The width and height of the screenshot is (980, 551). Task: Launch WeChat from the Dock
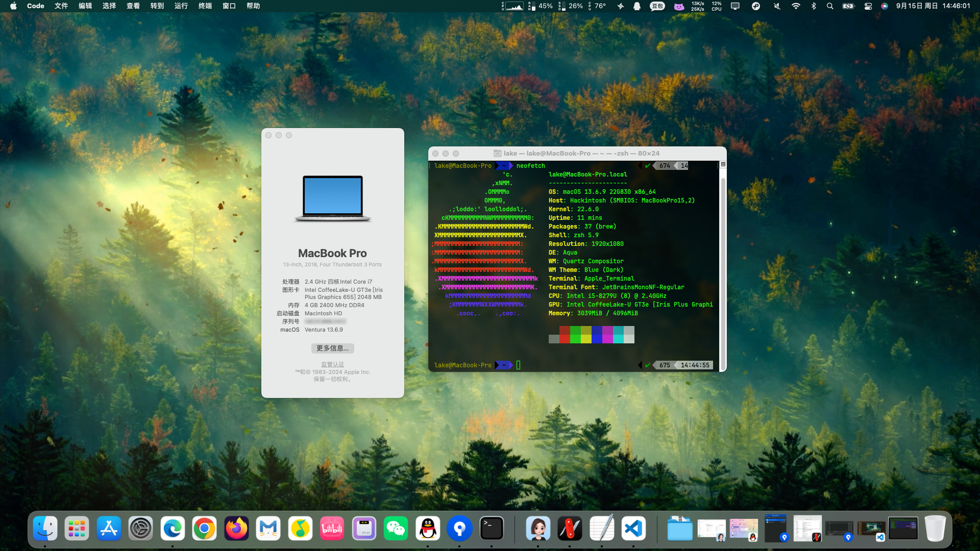(396, 529)
